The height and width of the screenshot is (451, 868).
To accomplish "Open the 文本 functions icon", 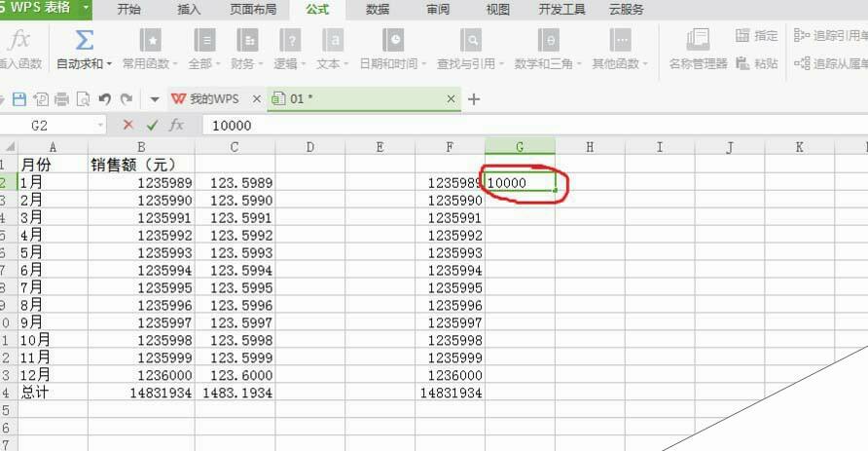I will tap(333, 40).
